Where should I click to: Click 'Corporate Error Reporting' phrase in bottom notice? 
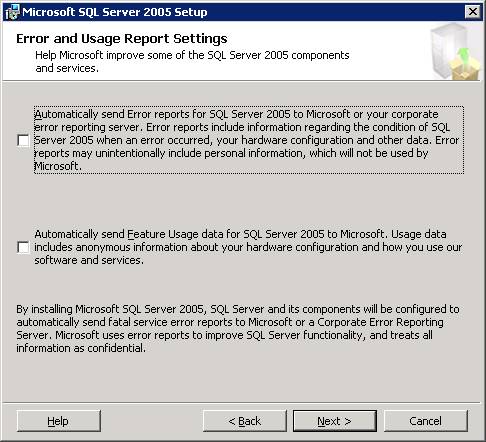pos(380,322)
